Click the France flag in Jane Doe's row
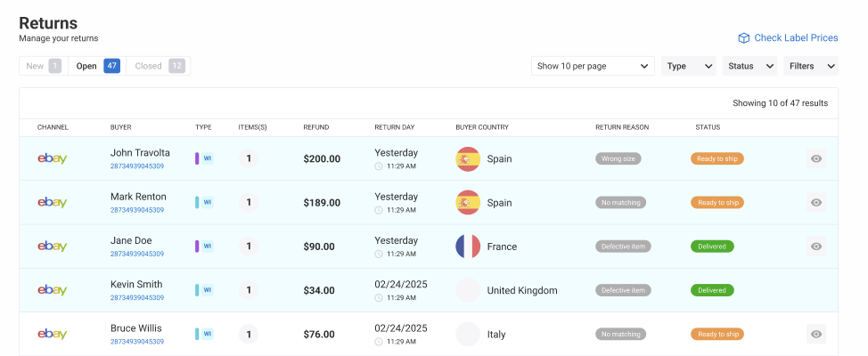 (468, 247)
